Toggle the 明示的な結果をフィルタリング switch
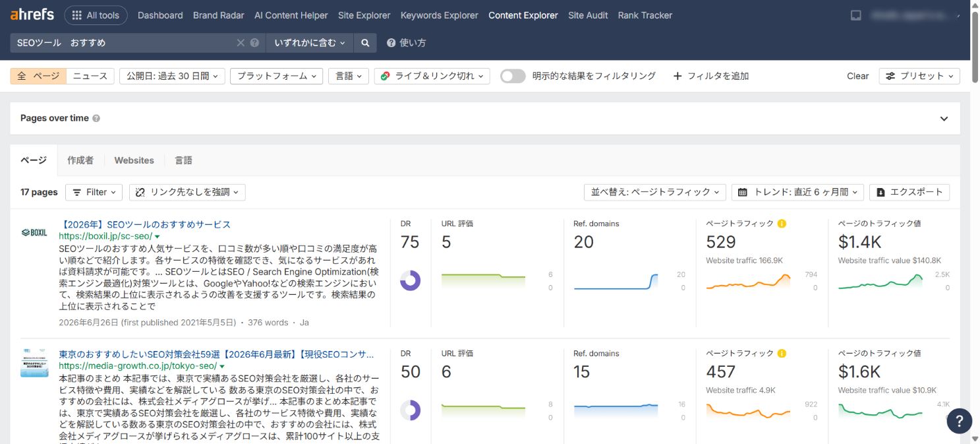The height and width of the screenshot is (444, 980). click(513, 76)
